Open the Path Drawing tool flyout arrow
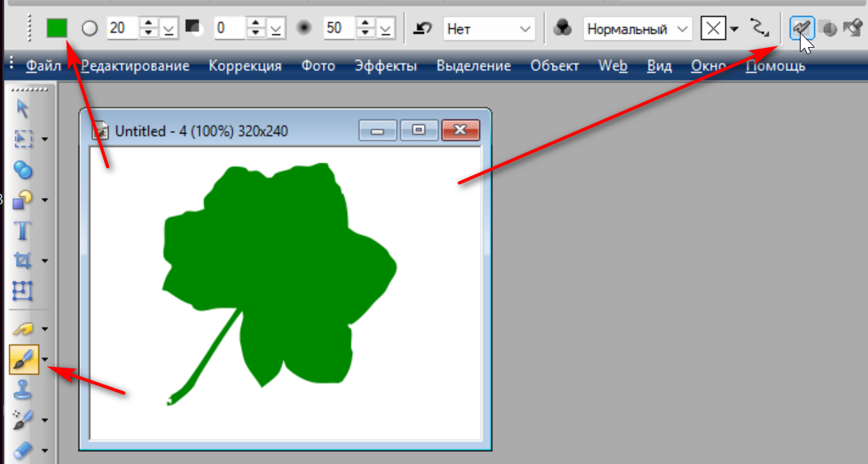The height and width of the screenshot is (464, 868). click(x=45, y=200)
